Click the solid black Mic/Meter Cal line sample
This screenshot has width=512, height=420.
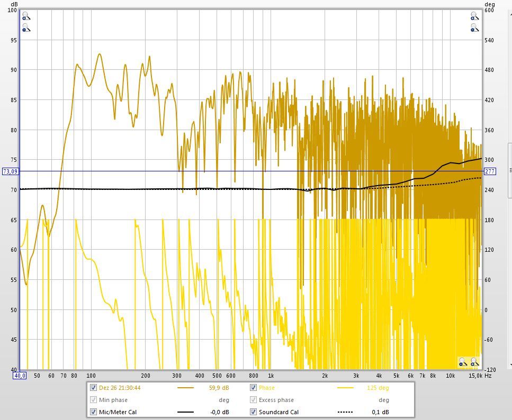(x=185, y=412)
